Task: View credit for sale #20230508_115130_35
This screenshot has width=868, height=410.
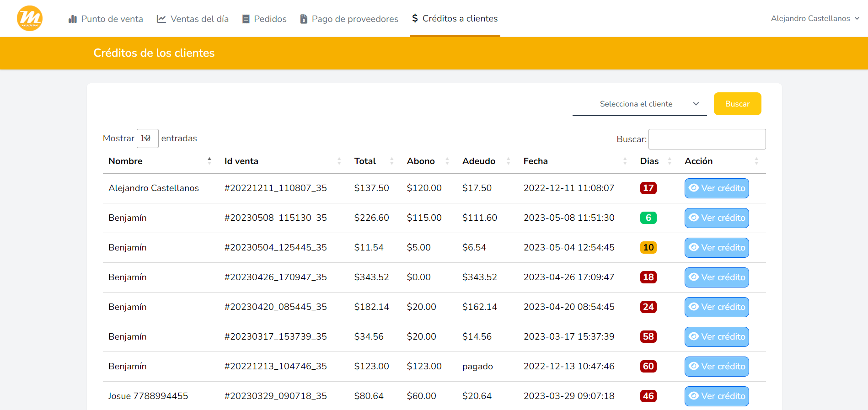Action: (717, 218)
